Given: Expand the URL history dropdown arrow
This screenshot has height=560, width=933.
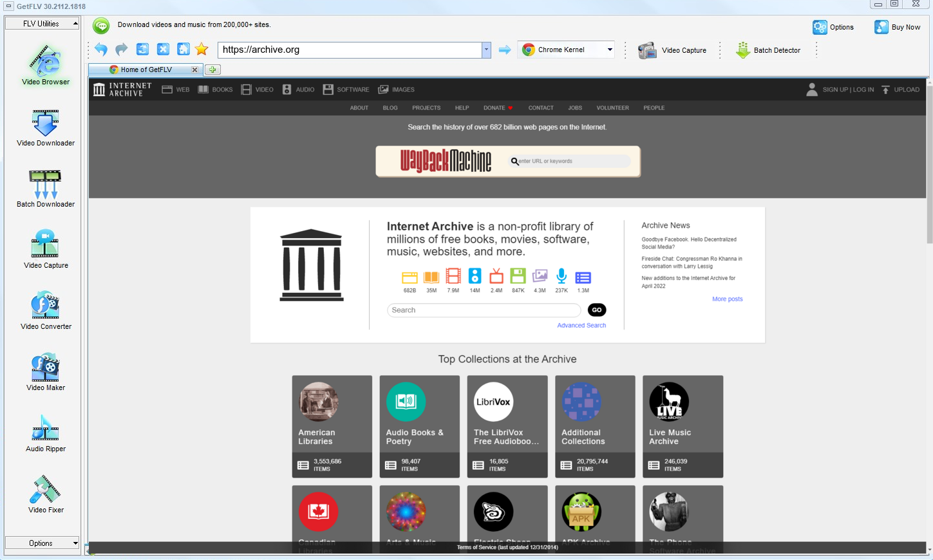Looking at the screenshot, I should coord(486,50).
